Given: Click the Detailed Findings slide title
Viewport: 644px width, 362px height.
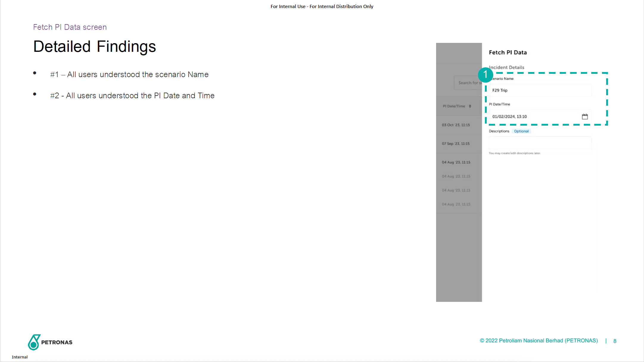Looking at the screenshot, I should point(94,47).
